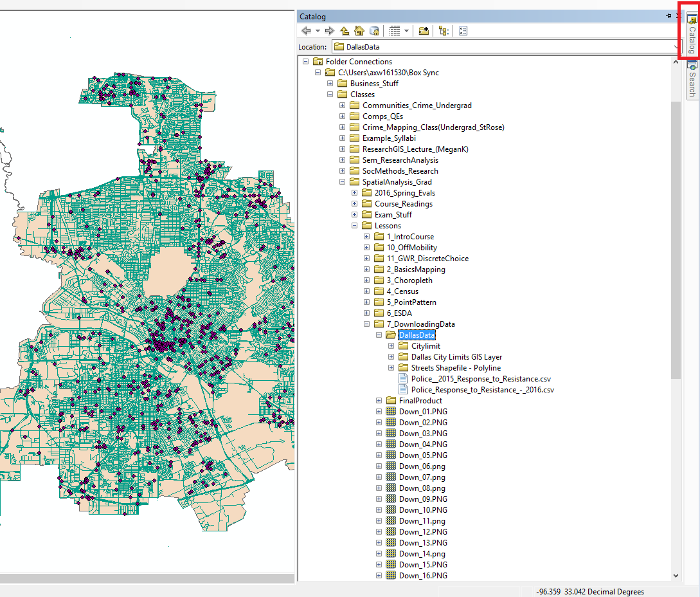The width and height of the screenshot is (700, 597).
Task: Open the Location combo box dropdown
Action: pyautogui.click(x=676, y=47)
